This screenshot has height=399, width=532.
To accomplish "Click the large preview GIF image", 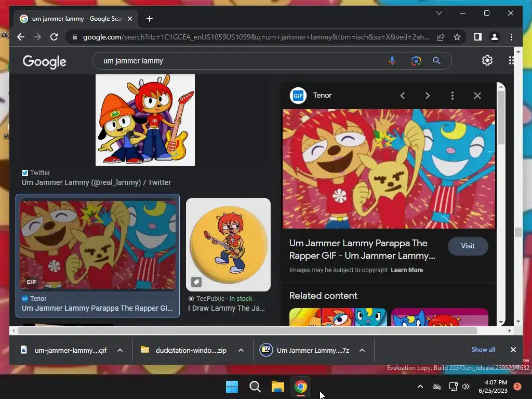I will 389,169.
